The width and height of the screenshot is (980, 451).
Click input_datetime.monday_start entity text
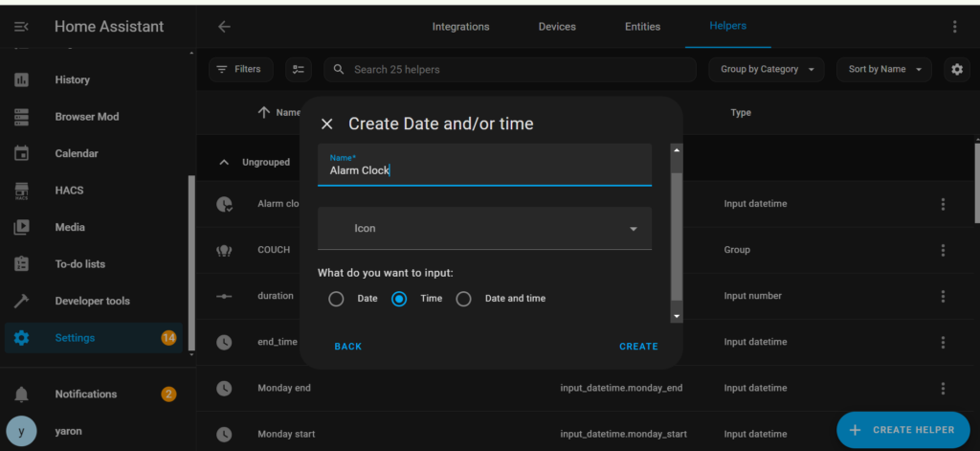(624, 434)
